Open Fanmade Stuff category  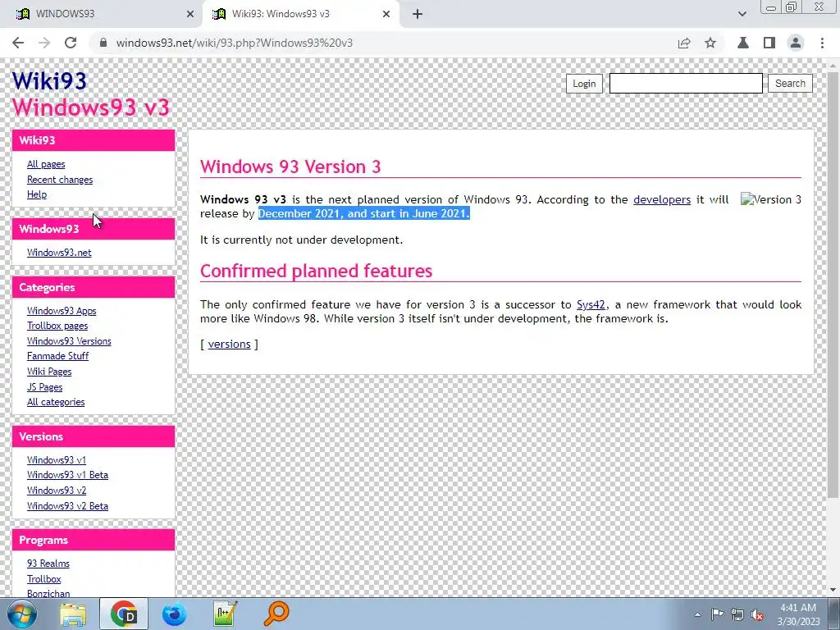[x=58, y=356]
